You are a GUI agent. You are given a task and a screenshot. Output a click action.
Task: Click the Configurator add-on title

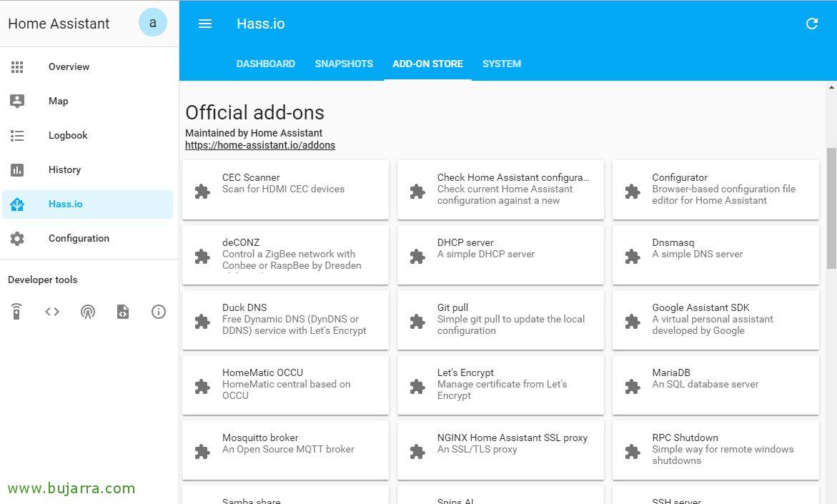pos(680,177)
